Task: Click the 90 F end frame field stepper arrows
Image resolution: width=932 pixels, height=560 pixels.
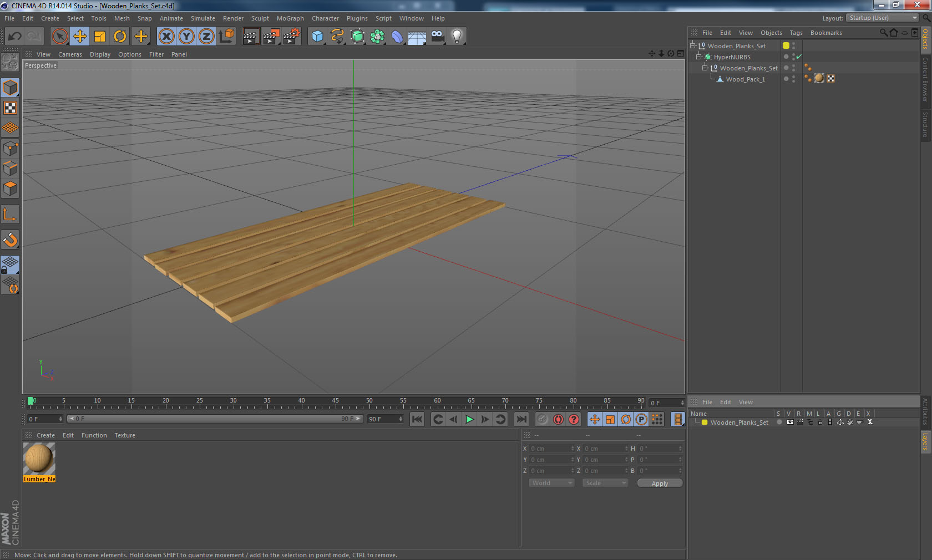Action: [x=401, y=419]
